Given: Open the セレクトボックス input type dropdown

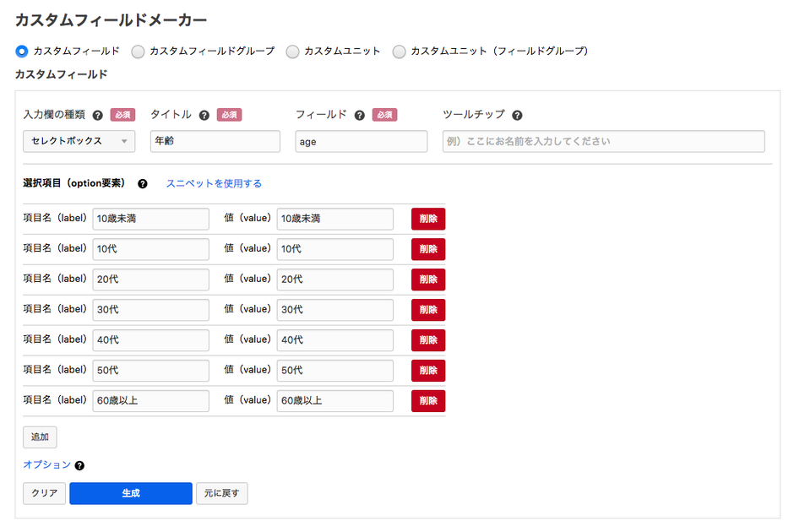Looking at the screenshot, I should click(x=79, y=141).
